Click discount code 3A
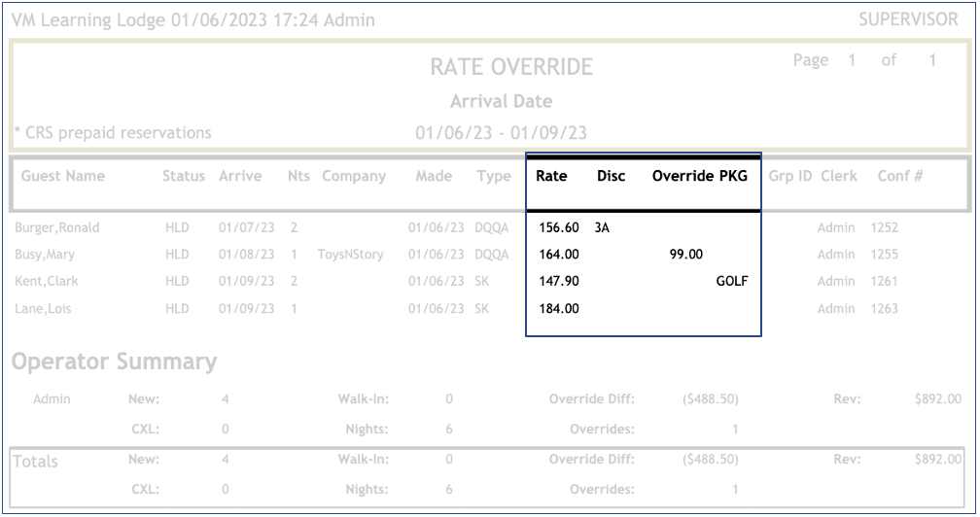Viewport: 980px width, 517px height. (603, 228)
